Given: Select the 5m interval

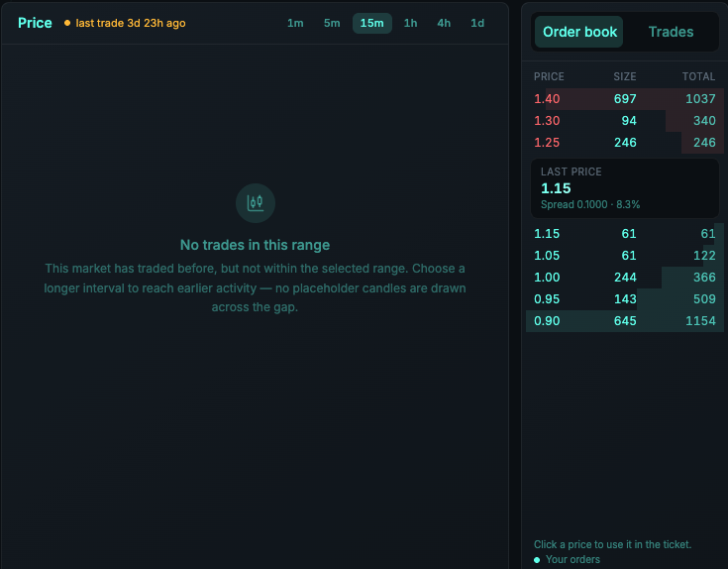Looking at the screenshot, I should (332, 23).
